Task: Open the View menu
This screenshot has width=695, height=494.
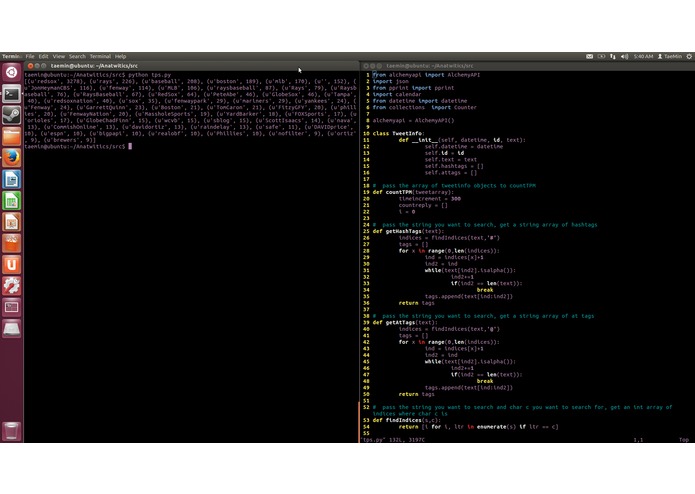Action: [x=59, y=56]
